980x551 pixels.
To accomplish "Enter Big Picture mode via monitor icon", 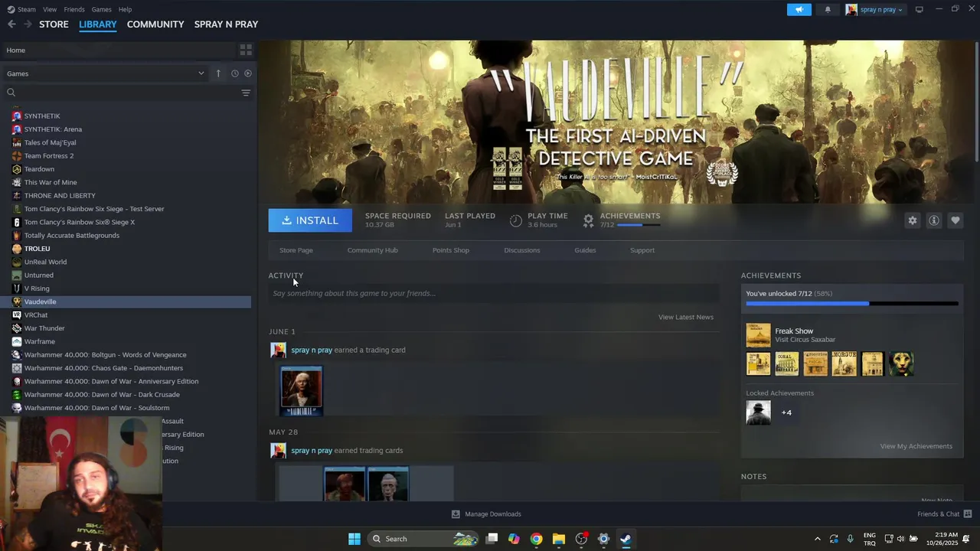I will [x=920, y=9].
